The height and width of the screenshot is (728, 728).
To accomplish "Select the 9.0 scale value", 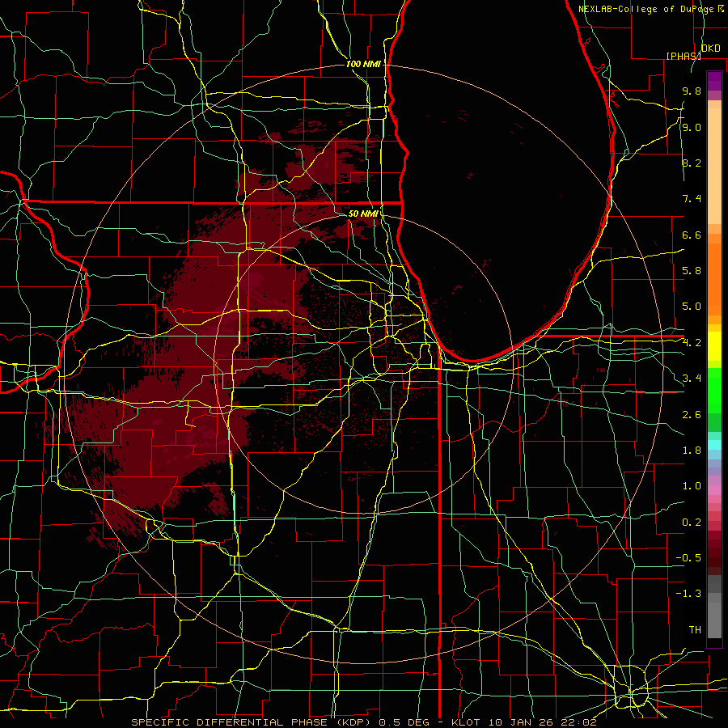I will point(692,127).
